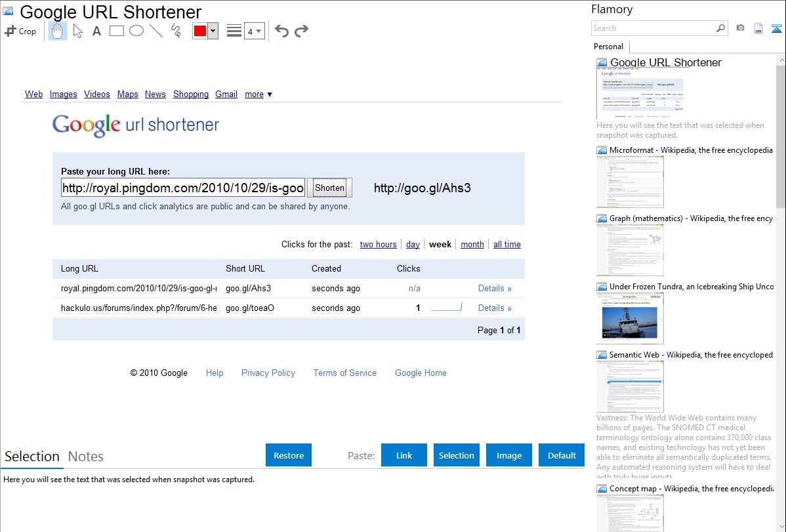786x532 pixels.
Task: Activate the hand pan tool
Action: click(57, 31)
